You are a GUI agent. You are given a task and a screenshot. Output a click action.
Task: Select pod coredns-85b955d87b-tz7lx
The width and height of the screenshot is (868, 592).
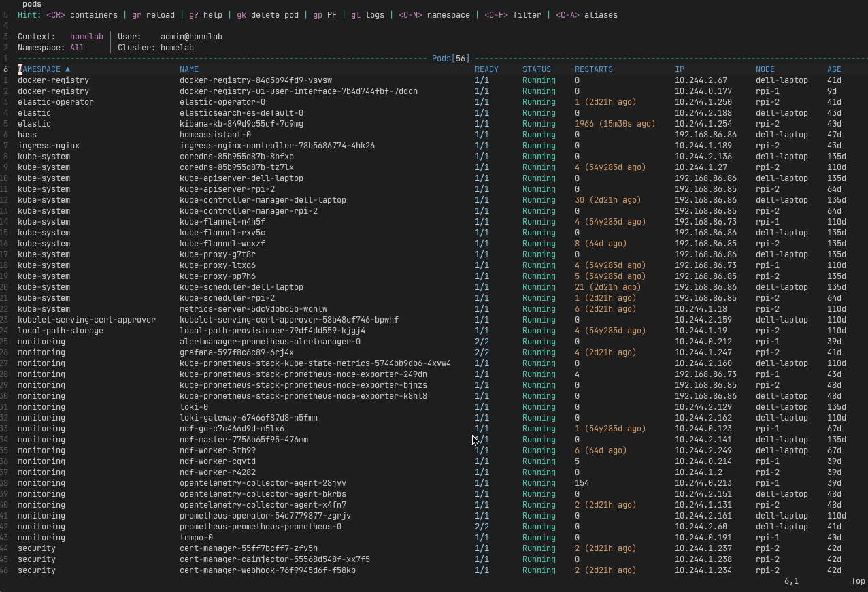[x=237, y=167]
